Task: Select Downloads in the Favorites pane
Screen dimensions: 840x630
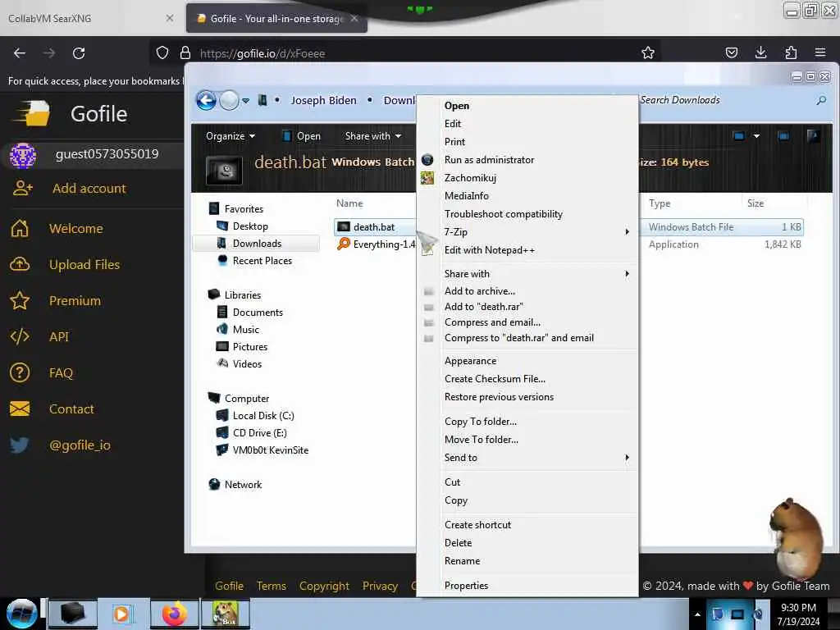Action: [x=256, y=243]
